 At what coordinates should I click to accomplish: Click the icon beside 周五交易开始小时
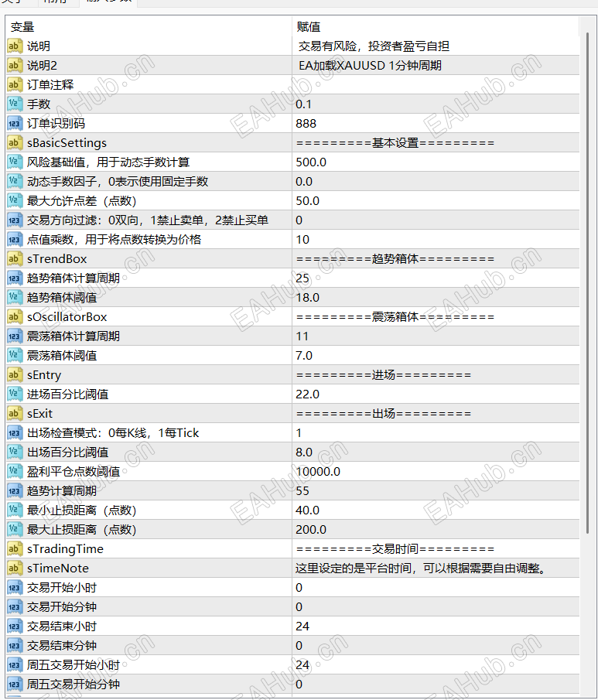click(x=14, y=665)
